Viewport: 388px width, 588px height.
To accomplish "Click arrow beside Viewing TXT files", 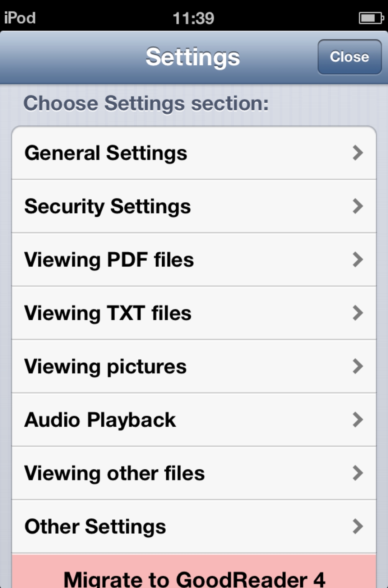I will [x=358, y=313].
